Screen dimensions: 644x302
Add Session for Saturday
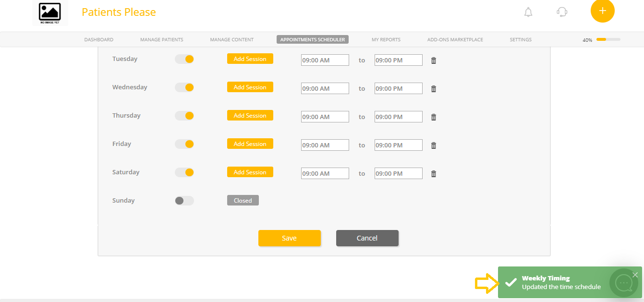coord(250,172)
